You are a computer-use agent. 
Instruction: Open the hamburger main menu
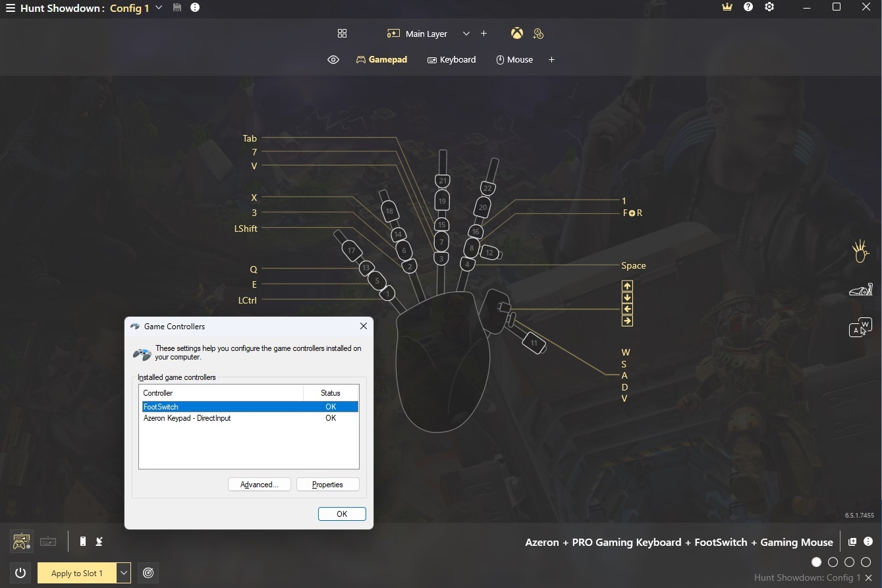coord(10,9)
